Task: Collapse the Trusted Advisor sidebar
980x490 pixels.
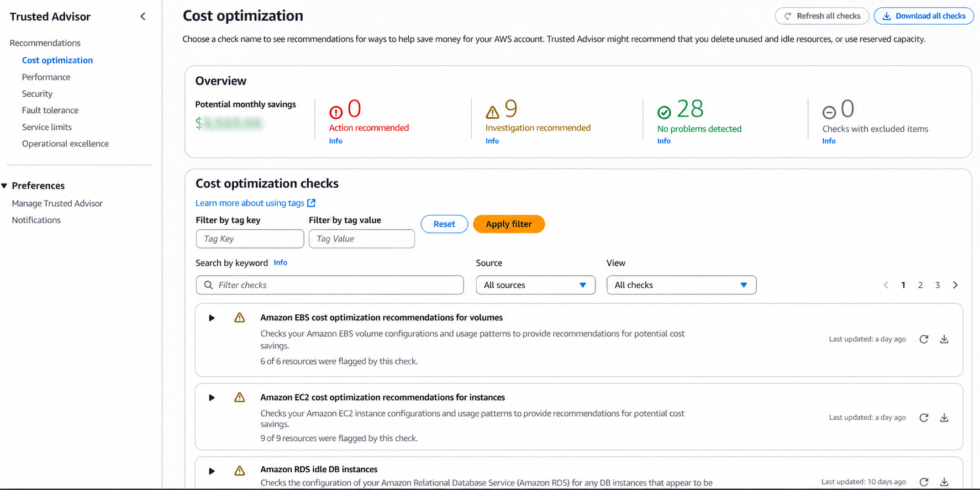Action: pyautogui.click(x=143, y=17)
